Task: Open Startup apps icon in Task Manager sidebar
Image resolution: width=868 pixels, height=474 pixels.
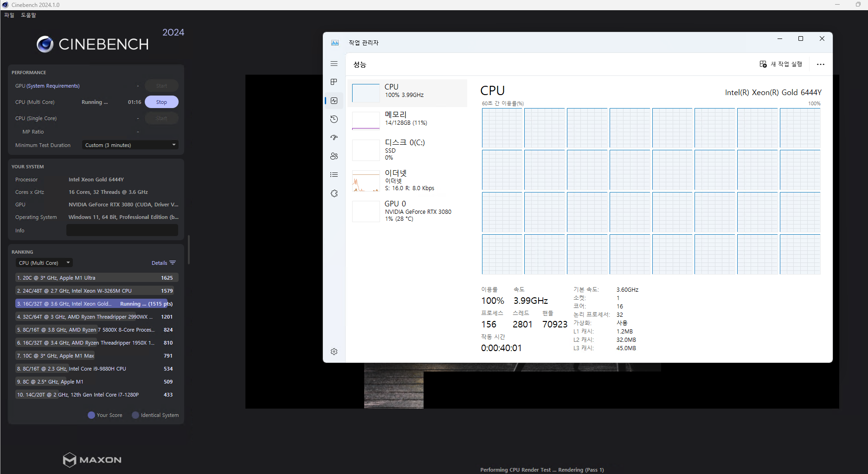Action: [334, 138]
